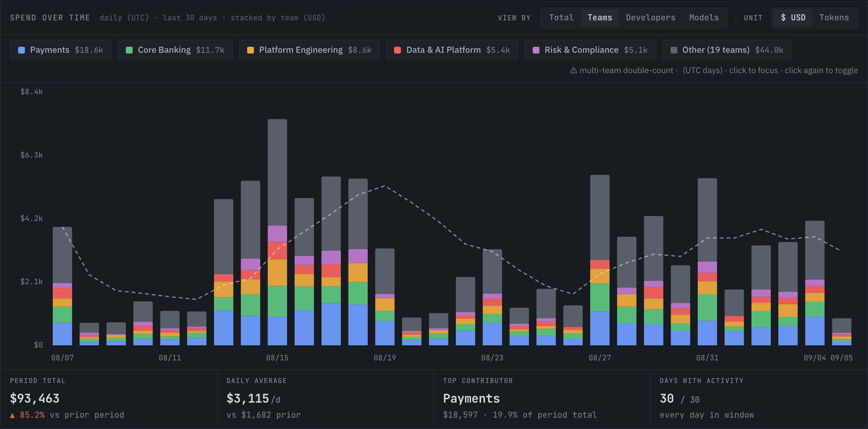Click the purple Risk & Compliance swatch

536,50
